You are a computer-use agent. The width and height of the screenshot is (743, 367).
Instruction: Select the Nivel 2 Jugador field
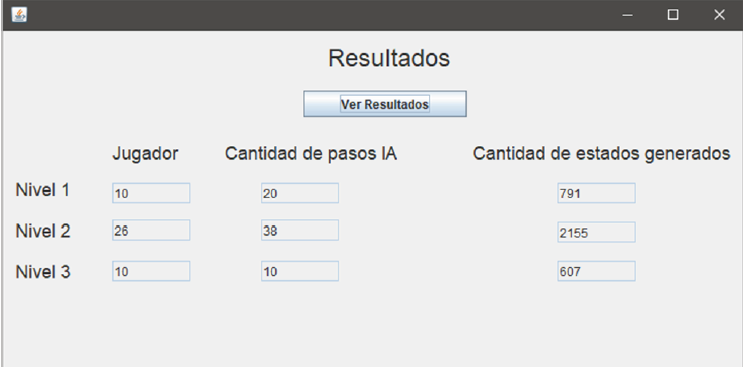pos(151,230)
